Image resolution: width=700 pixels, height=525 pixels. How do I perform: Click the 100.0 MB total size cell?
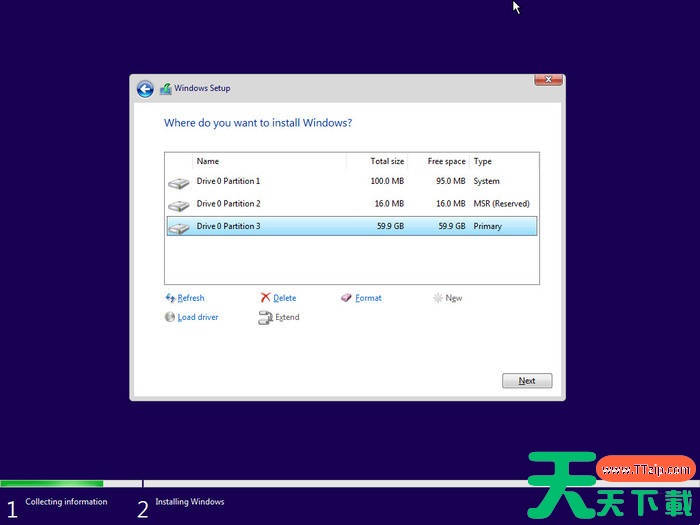[x=387, y=181]
